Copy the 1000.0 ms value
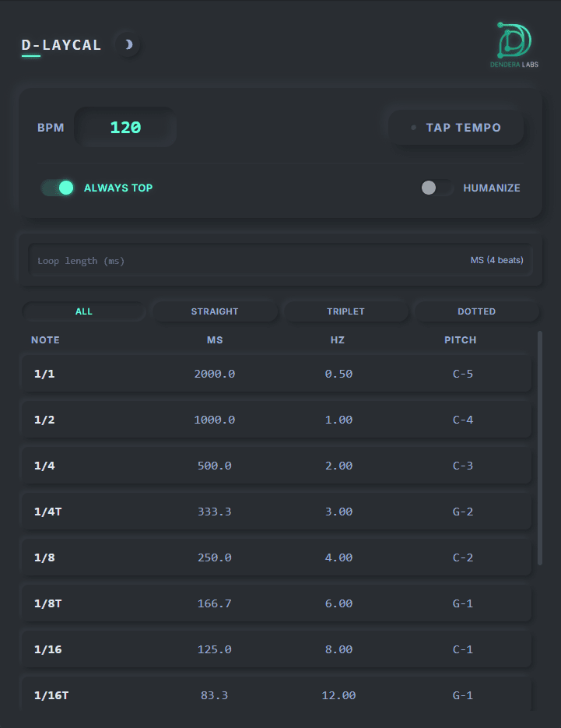The image size is (561, 728). [215, 420]
